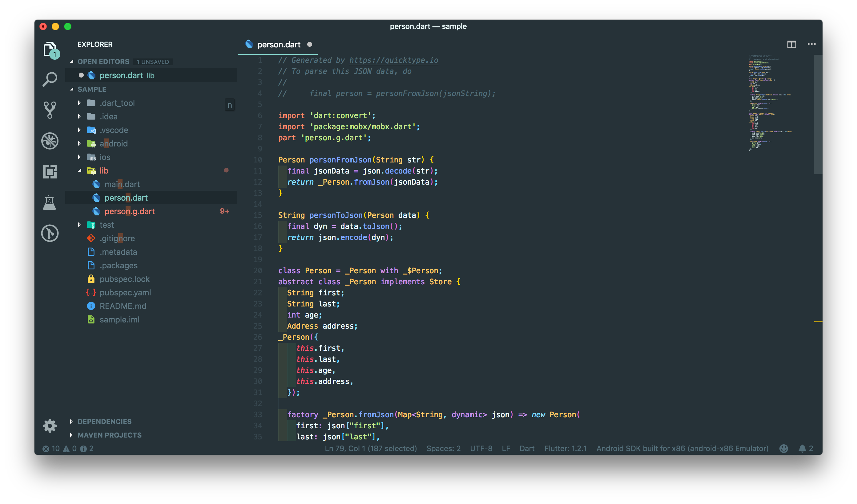Screen dimensions: 857x504
Task: Change indentation via Spaces: 2
Action: click(x=444, y=449)
